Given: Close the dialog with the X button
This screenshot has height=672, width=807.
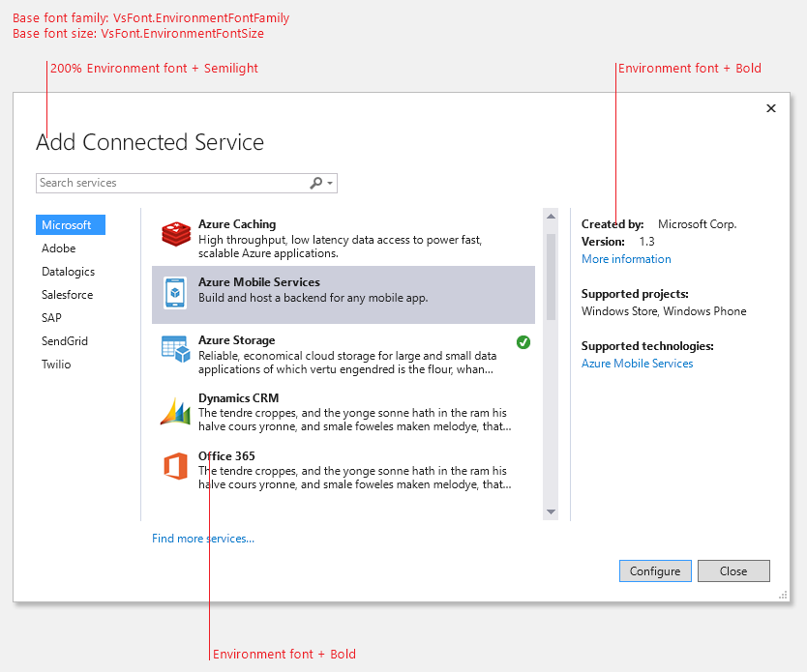Looking at the screenshot, I should 771,108.
